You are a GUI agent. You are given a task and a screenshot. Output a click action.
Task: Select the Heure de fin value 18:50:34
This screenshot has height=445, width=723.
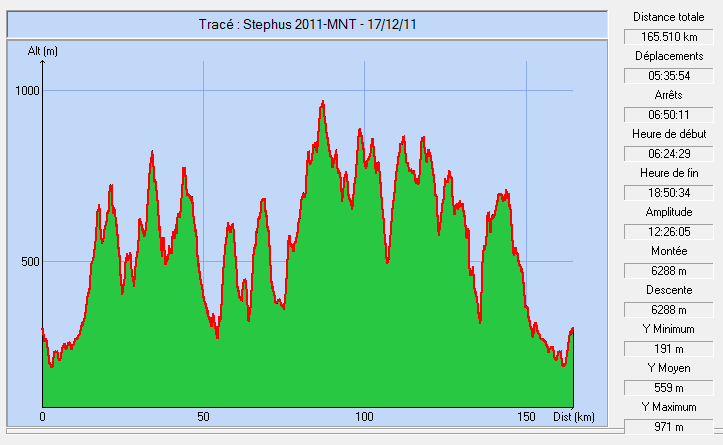click(x=668, y=193)
